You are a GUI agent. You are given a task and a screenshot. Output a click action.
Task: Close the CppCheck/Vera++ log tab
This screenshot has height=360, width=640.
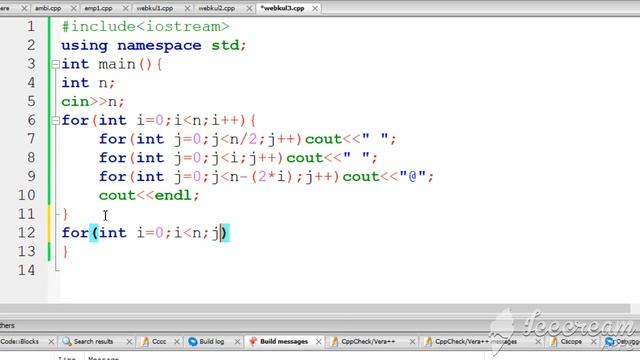[412, 341]
